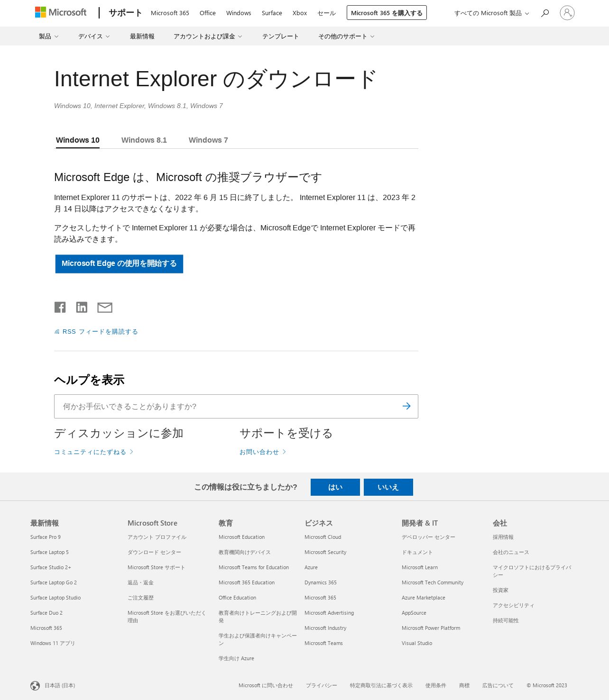
Task: Open Surface Pro 9 footer link
Action: pyautogui.click(x=46, y=537)
